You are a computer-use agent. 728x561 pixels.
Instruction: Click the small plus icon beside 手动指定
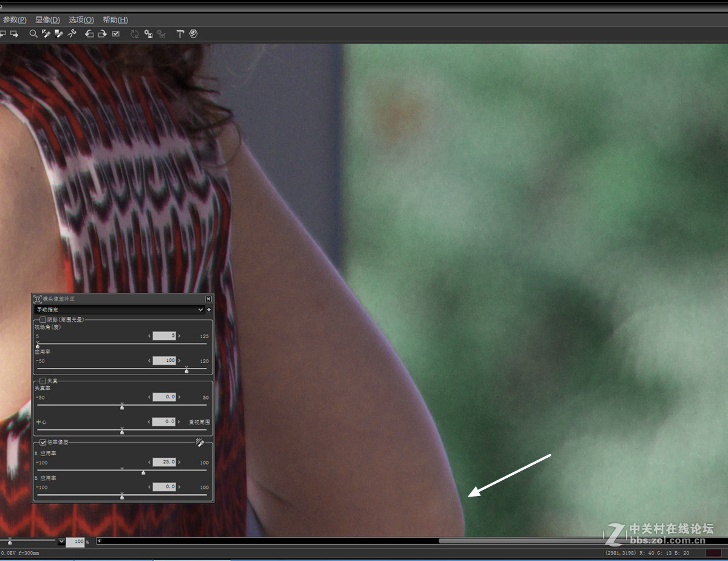coord(209,310)
